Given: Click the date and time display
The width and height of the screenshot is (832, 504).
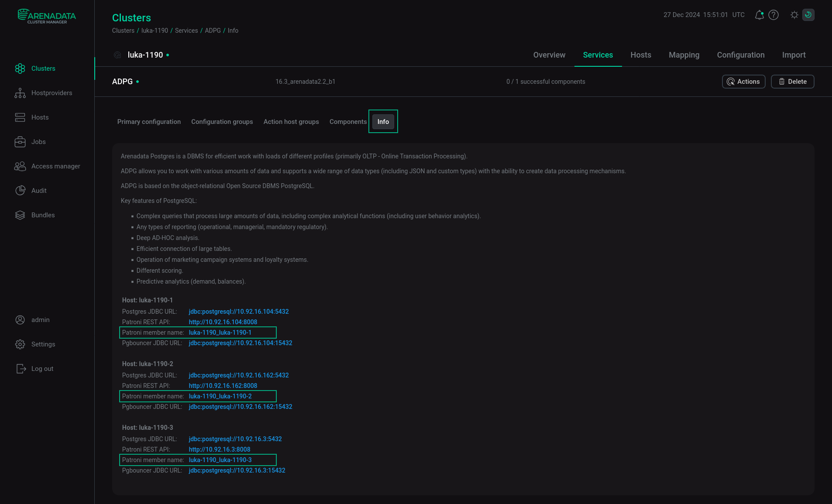Looking at the screenshot, I should point(704,15).
